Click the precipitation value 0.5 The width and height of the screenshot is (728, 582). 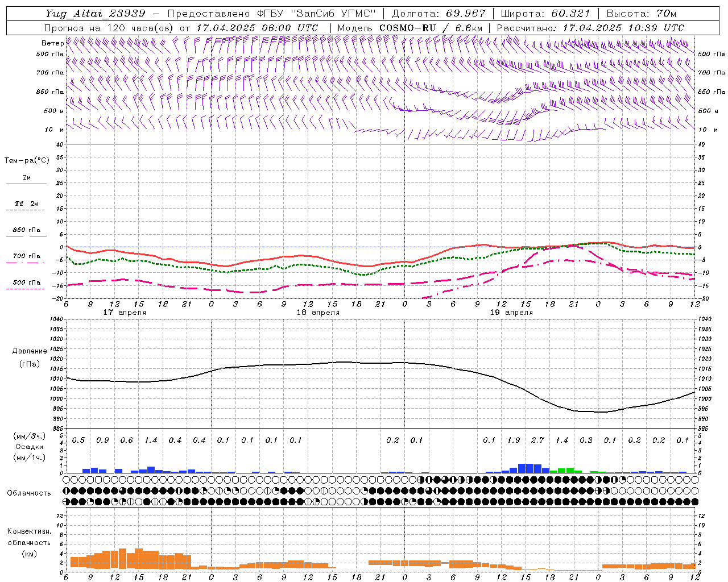pyautogui.click(x=78, y=440)
